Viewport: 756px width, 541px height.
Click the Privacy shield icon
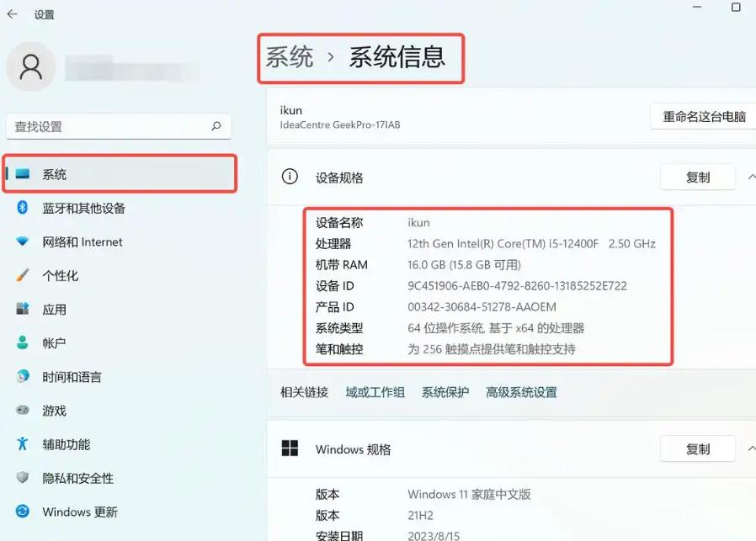(22, 477)
